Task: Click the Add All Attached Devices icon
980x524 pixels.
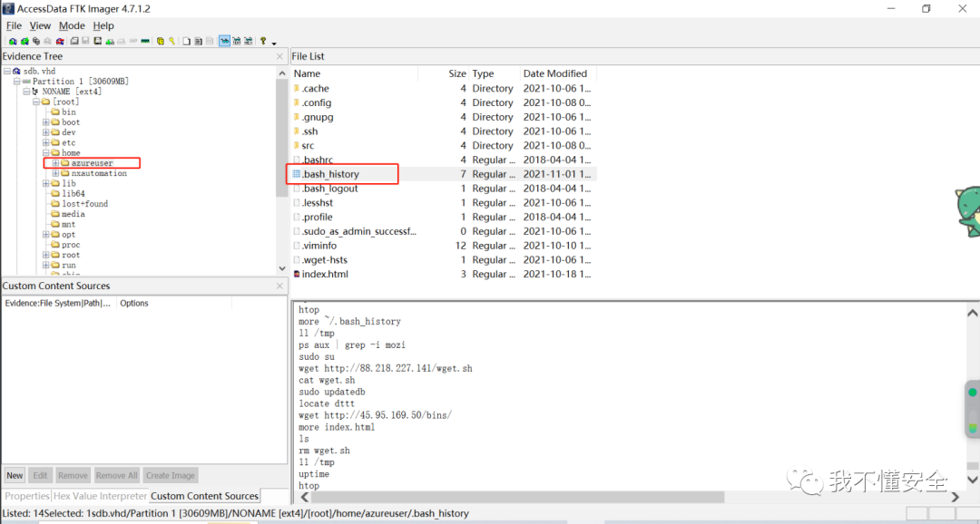Action: click(x=25, y=41)
